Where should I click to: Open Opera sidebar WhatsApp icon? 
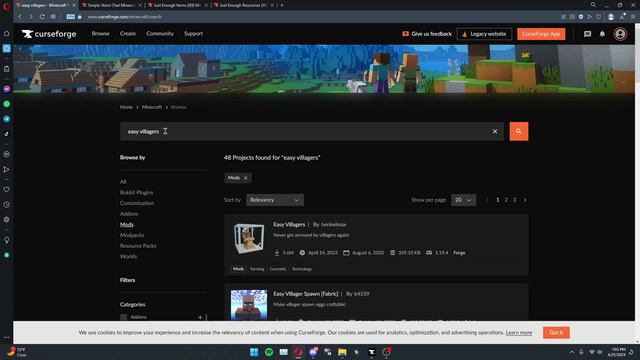pos(7,104)
